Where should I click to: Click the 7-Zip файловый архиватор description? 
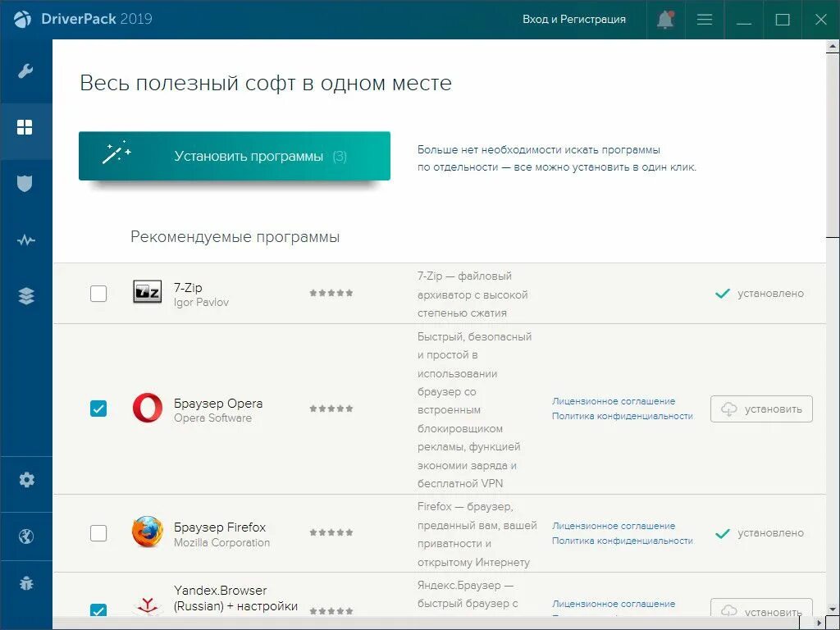point(472,294)
